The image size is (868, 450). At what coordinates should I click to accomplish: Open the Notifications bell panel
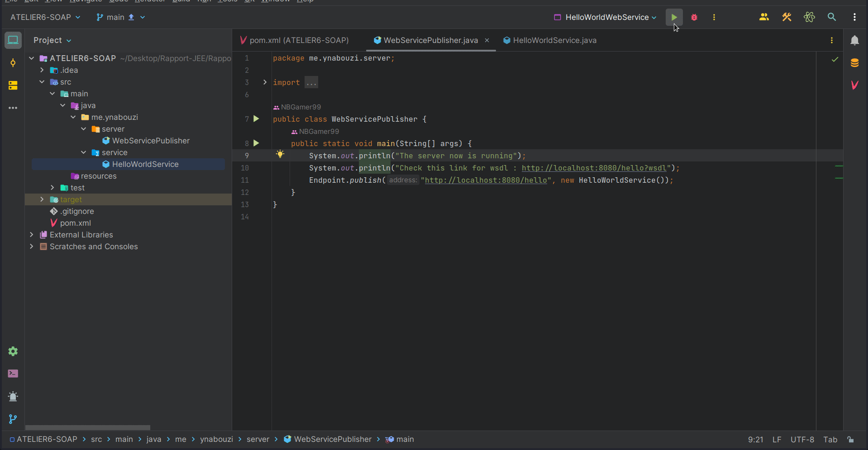point(854,41)
